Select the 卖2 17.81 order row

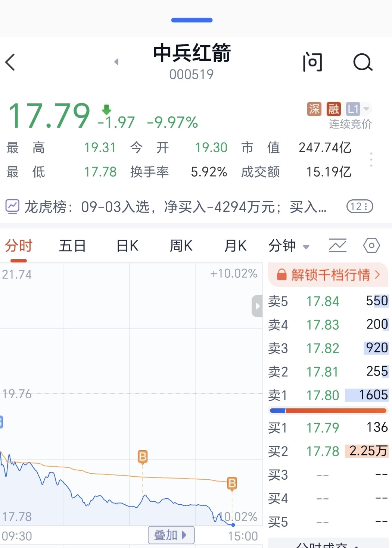point(328,371)
